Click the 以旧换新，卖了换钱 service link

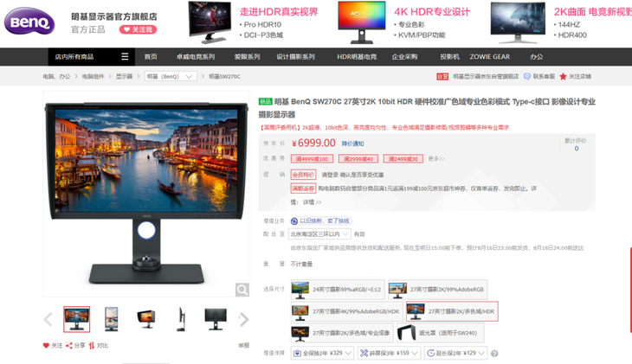pos(321,221)
